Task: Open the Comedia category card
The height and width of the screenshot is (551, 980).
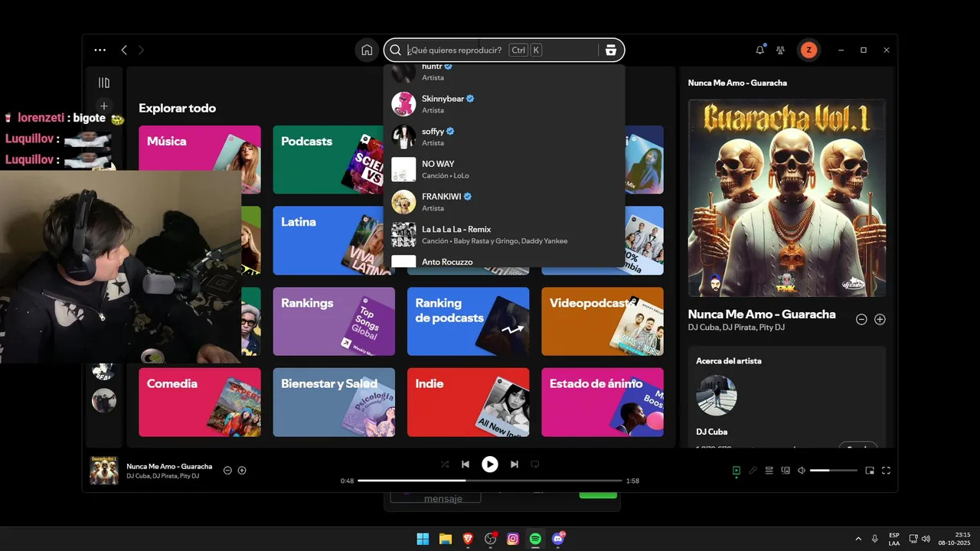Action: 200,403
